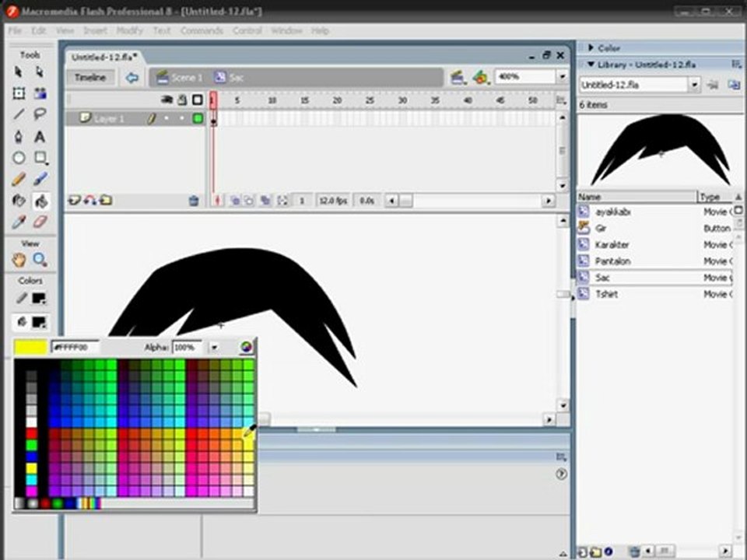Open the Modify menu

(x=129, y=31)
